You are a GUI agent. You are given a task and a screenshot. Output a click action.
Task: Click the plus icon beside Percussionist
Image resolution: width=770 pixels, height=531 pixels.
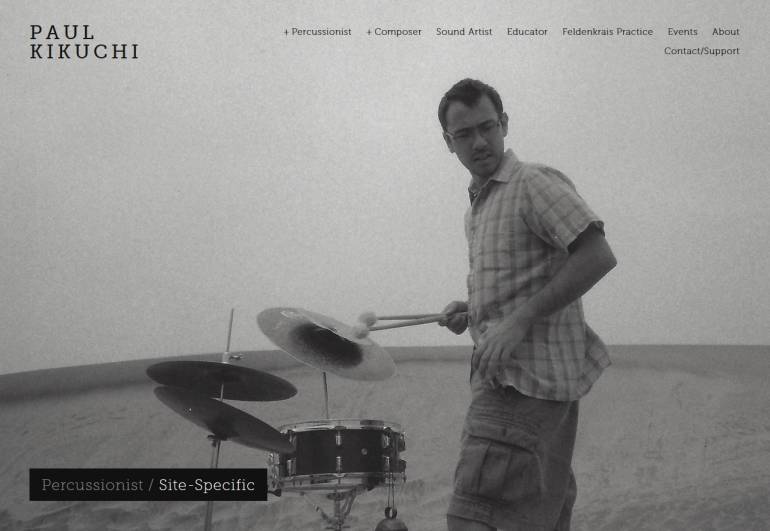coord(286,32)
